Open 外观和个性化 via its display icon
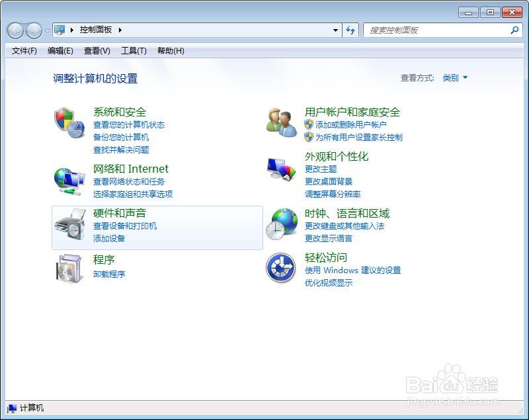This screenshot has height=420, width=529. pyautogui.click(x=280, y=169)
